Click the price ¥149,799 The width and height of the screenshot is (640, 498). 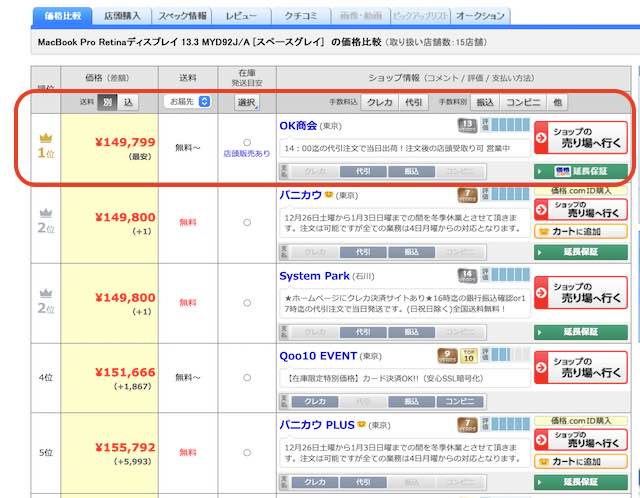[x=125, y=142]
